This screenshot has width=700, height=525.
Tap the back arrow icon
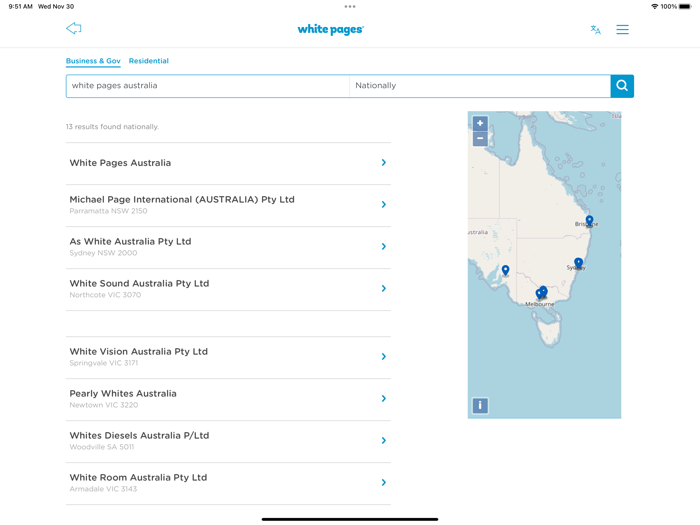click(74, 29)
